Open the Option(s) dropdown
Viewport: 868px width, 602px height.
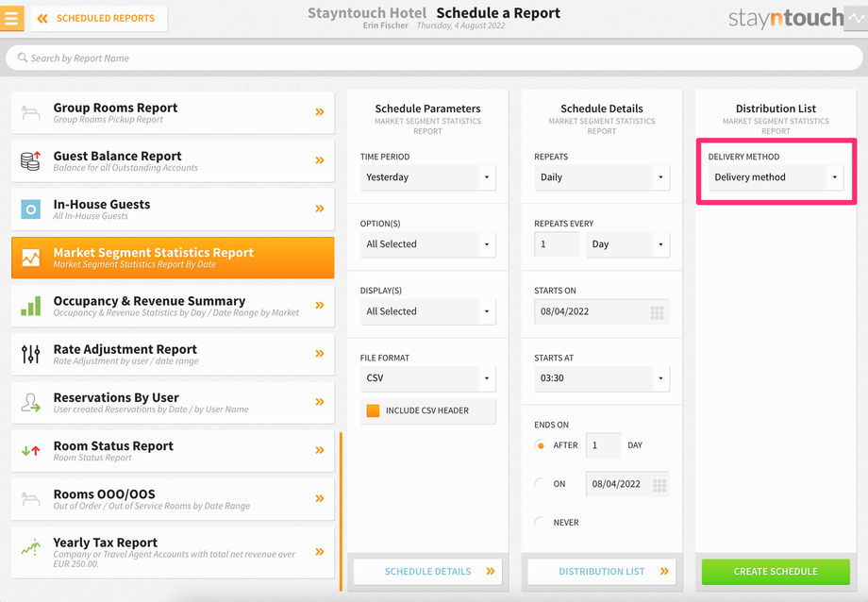(x=428, y=244)
